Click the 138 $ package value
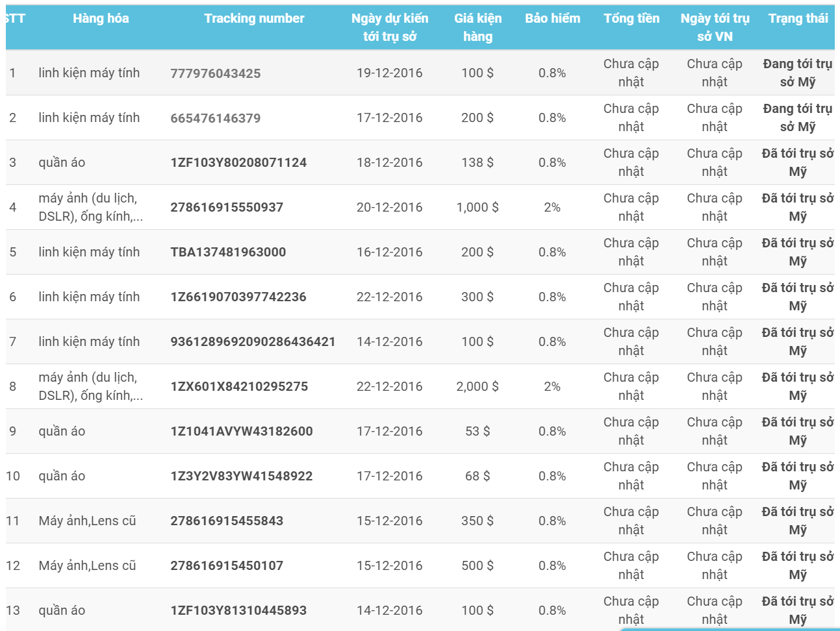Image resolution: width=840 pixels, height=631 pixels. click(477, 162)
